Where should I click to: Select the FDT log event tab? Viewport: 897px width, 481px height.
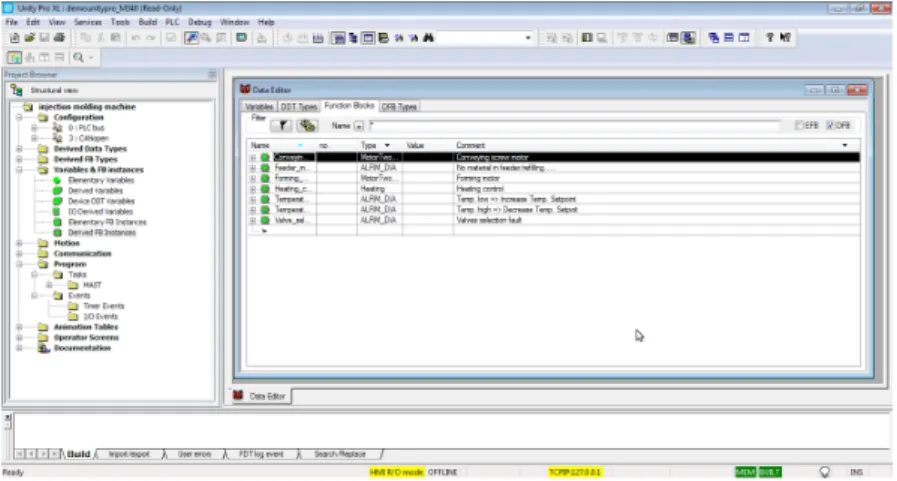click(261, 454)
